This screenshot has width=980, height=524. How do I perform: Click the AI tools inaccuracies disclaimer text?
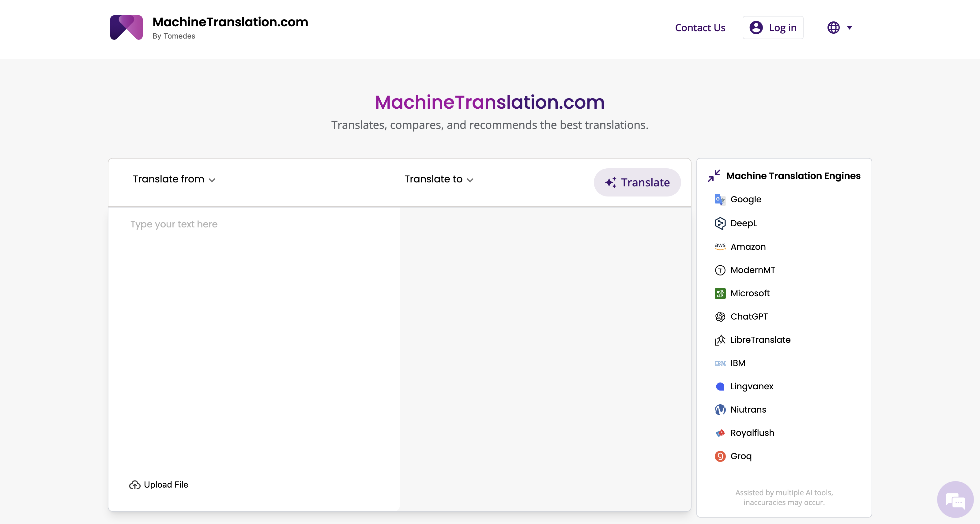tap(784, 497)
